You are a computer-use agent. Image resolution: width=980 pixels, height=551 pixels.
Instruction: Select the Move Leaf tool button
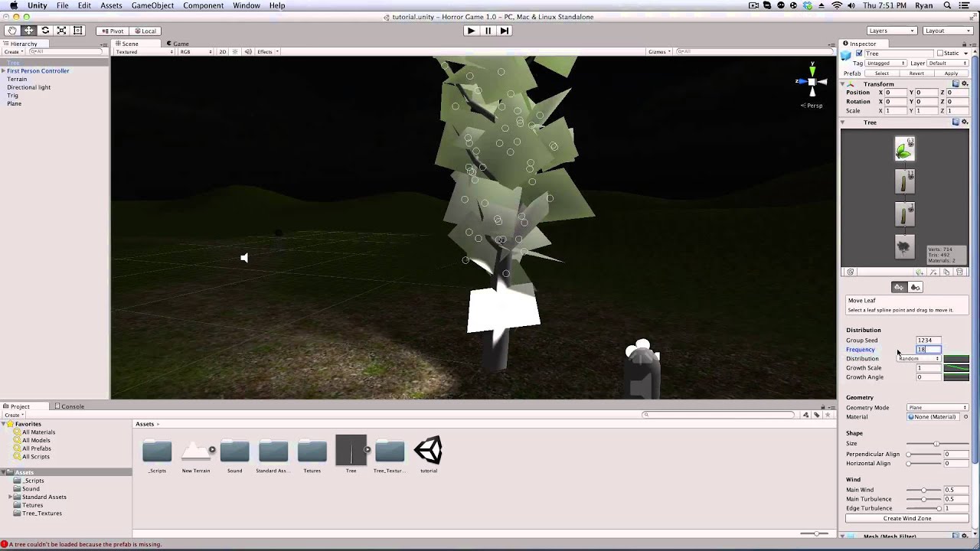coord(899,287)
